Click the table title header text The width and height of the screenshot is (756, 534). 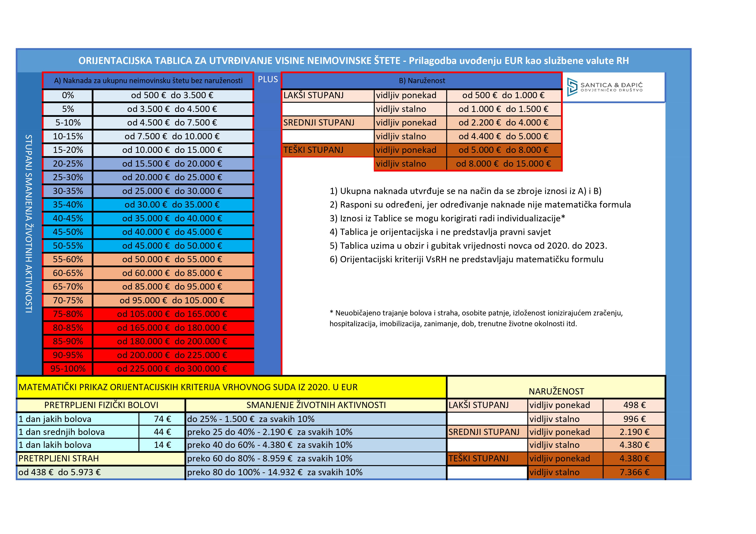pyautogui.click(x=353, y=61)
